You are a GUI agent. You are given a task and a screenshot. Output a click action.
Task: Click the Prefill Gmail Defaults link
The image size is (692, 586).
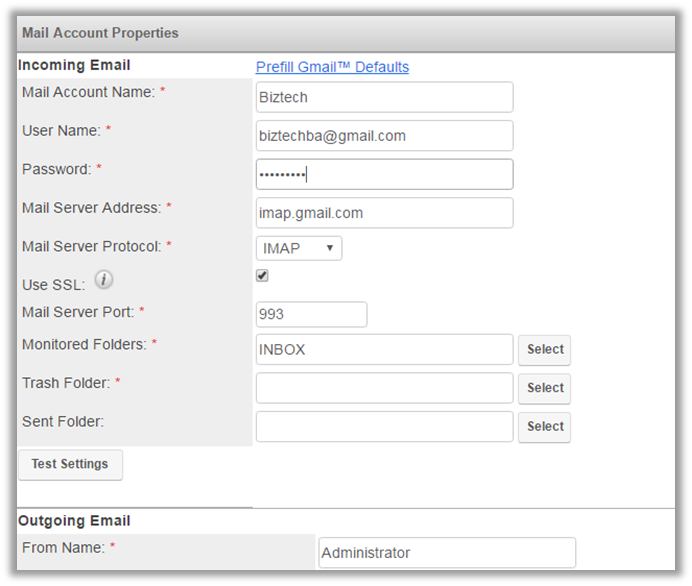click(332, 67)
